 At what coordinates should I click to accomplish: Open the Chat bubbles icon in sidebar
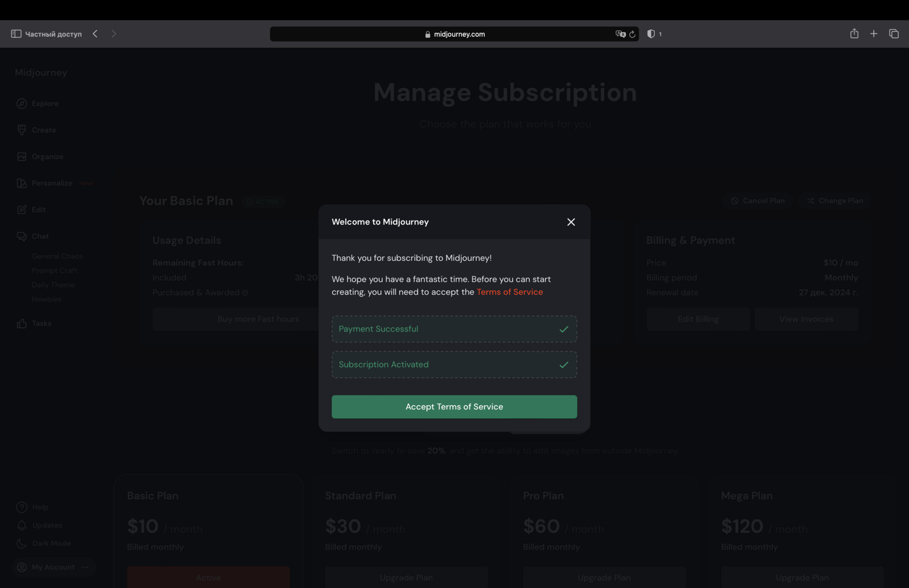(22, 236)
